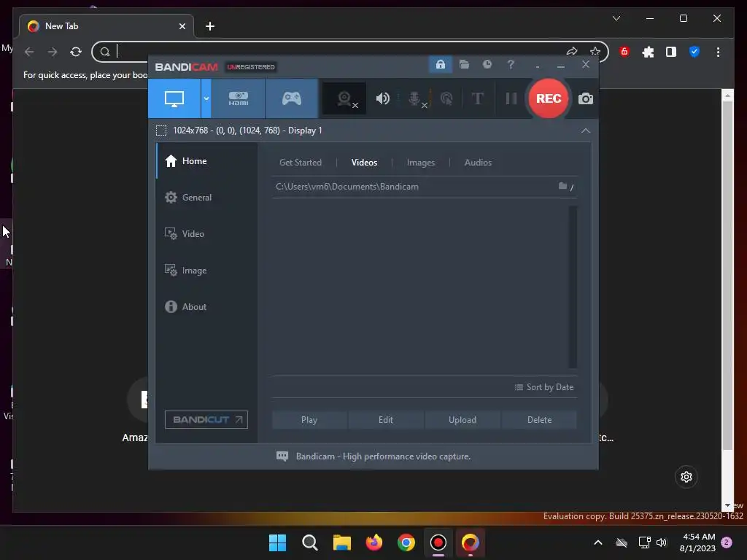
Task: Open Windows Start menu
Action: click(x=277, y=542)
